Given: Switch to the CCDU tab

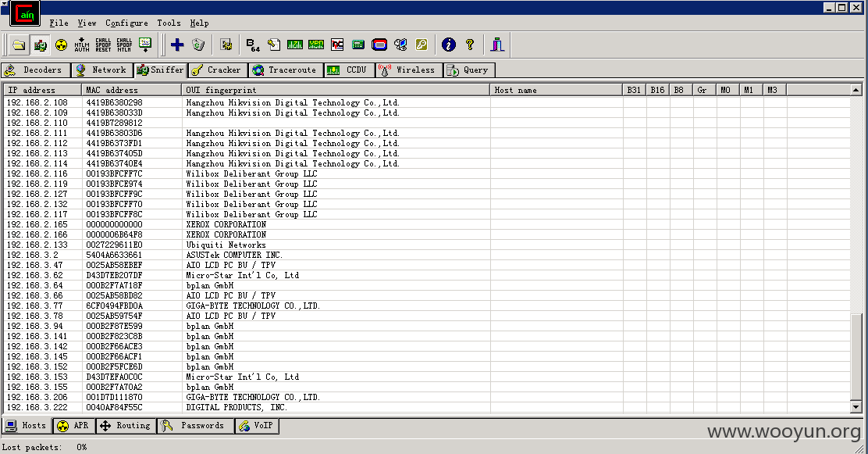Looking at the screenshot, I should 349,70.
